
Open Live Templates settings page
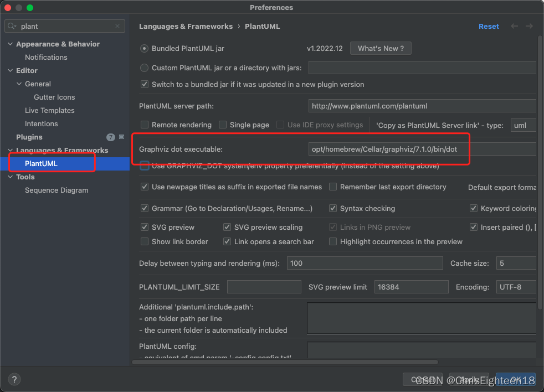pos(50,110)
